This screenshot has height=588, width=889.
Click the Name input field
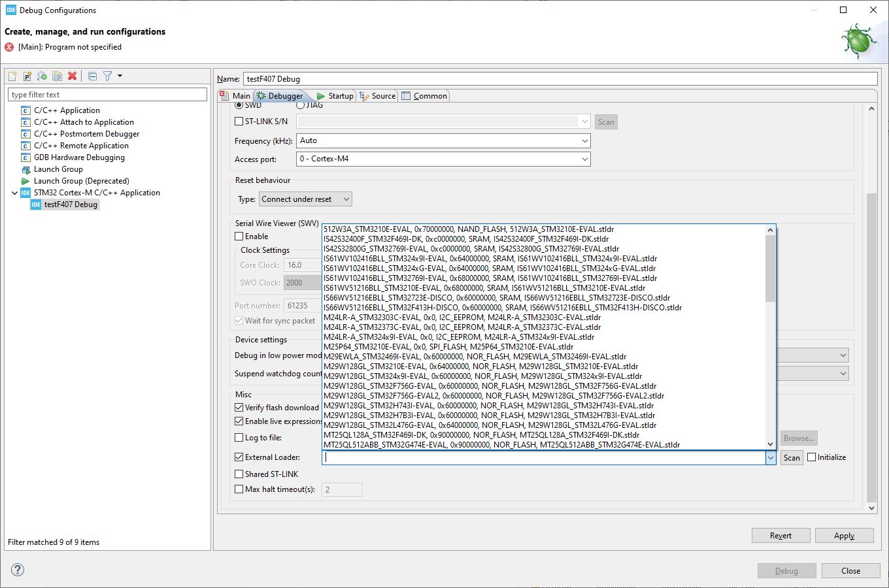pyautogui.click(x=560, y=79)
